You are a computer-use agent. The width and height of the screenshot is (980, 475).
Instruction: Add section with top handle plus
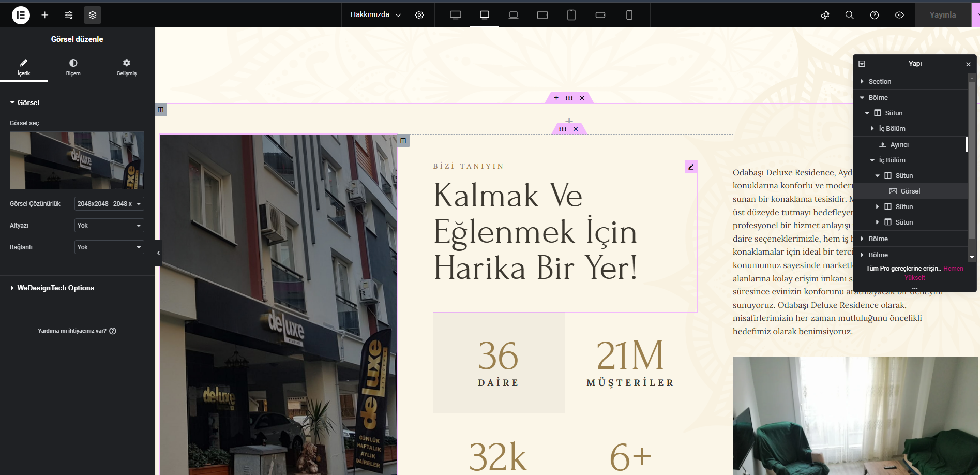click(x=556, y=98)
